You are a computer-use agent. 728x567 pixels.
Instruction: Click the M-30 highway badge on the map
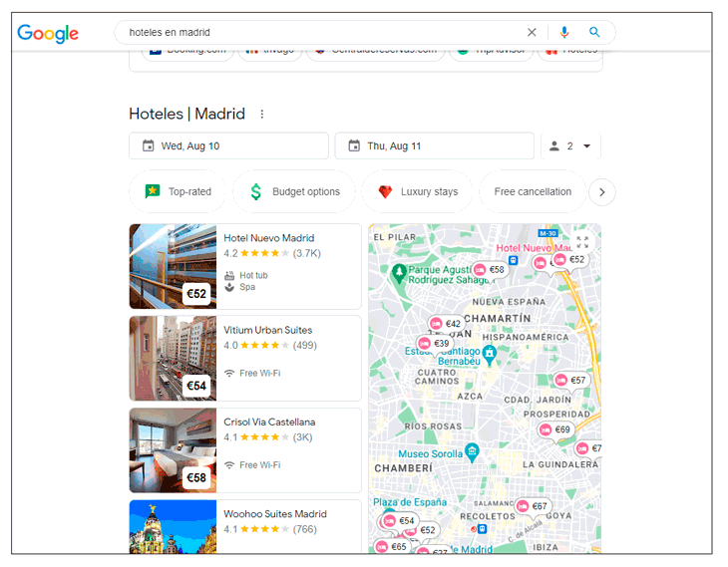(547, 233)
